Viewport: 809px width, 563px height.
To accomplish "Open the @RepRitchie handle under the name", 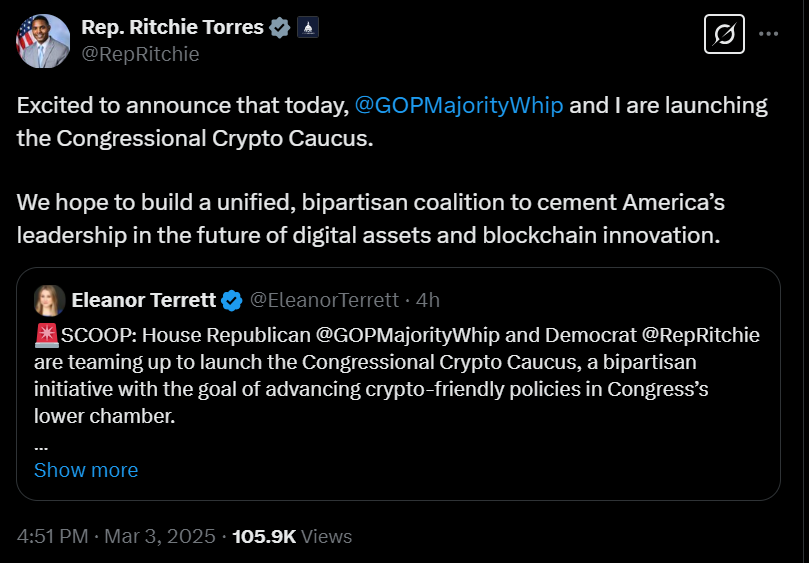I will (x=140, y=54).
